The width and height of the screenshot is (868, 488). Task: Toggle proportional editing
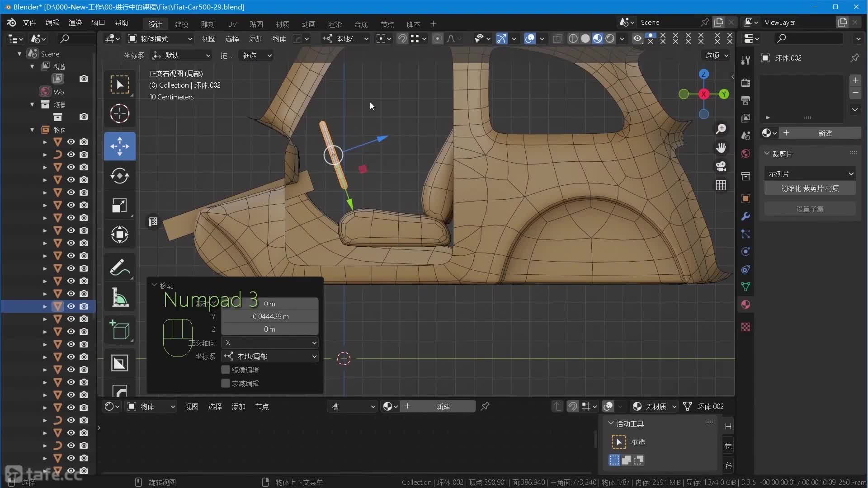click(437, 39)
